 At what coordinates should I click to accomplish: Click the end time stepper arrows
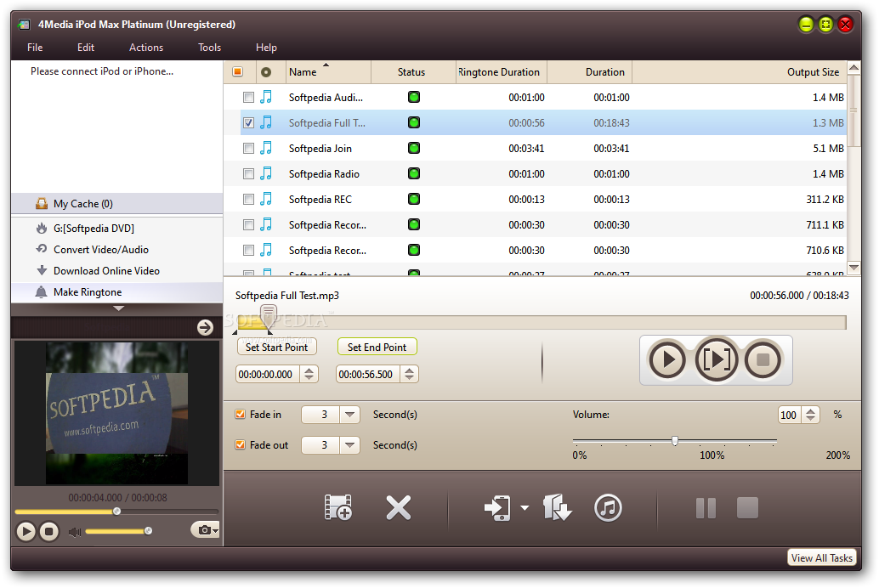409,374
